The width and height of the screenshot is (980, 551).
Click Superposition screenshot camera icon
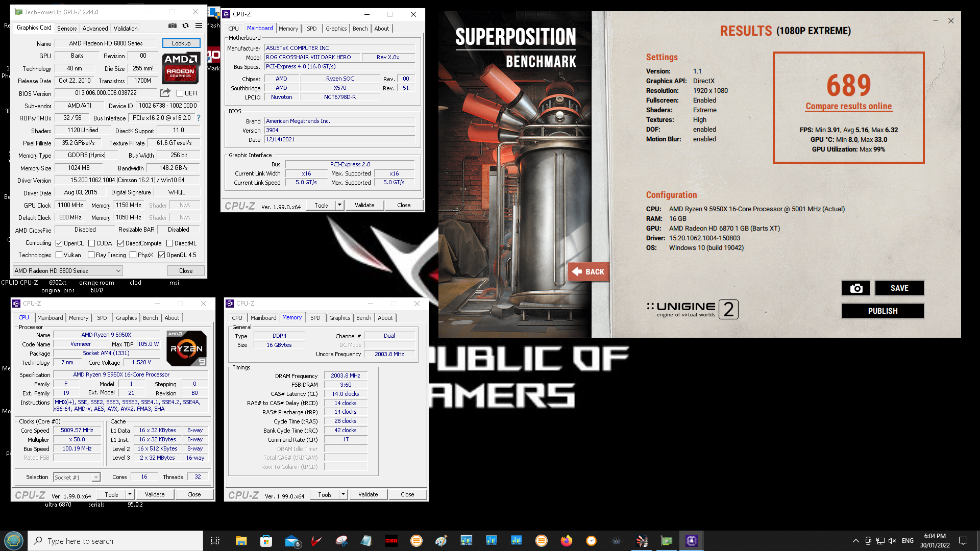tap(856, 288)
